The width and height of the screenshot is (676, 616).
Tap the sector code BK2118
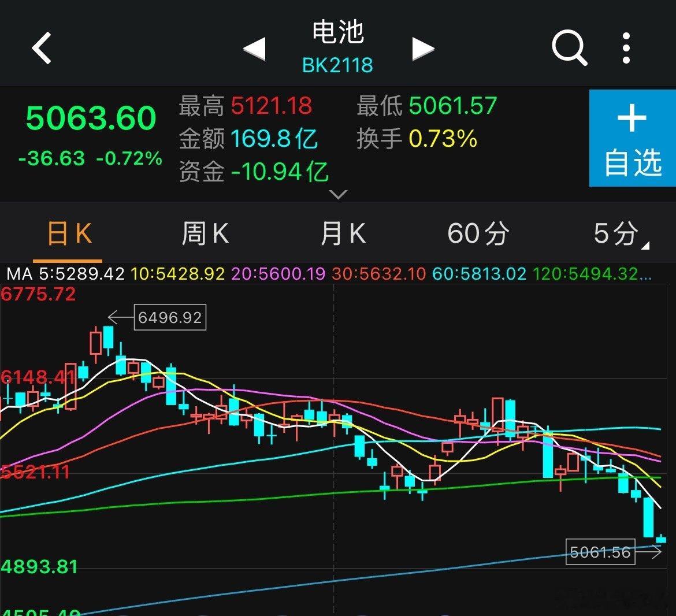pos(337,65)
